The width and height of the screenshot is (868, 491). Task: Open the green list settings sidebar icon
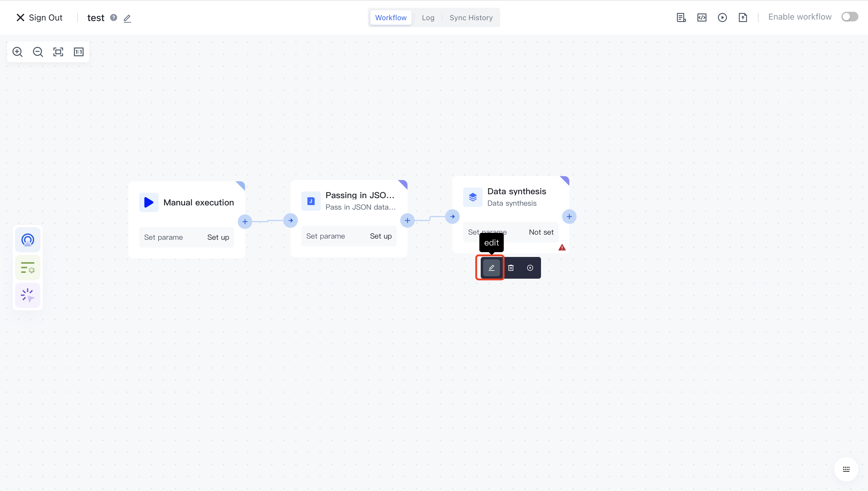pyautogui.click(x=28, y=268)
